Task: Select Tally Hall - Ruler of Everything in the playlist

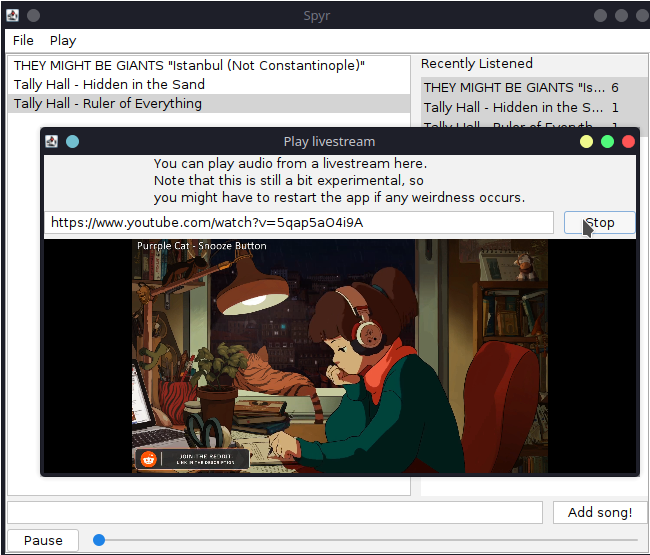Action: pyautogui.click(x=209, y=104)
